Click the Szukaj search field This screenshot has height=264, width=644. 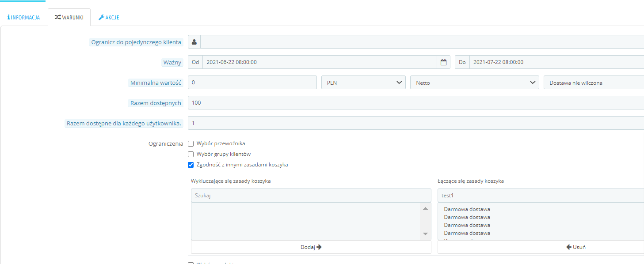[x=311, y=195]
